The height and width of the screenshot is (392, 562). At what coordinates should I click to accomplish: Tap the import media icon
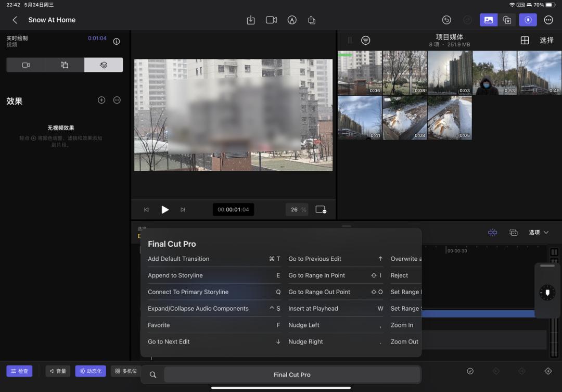[251, 20]
